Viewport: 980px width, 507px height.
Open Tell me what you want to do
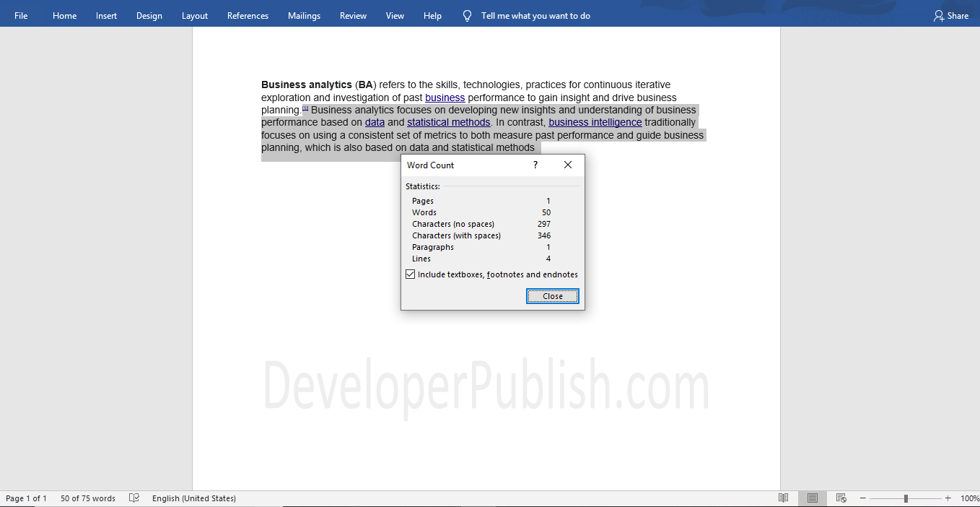(x=526, y=15)
